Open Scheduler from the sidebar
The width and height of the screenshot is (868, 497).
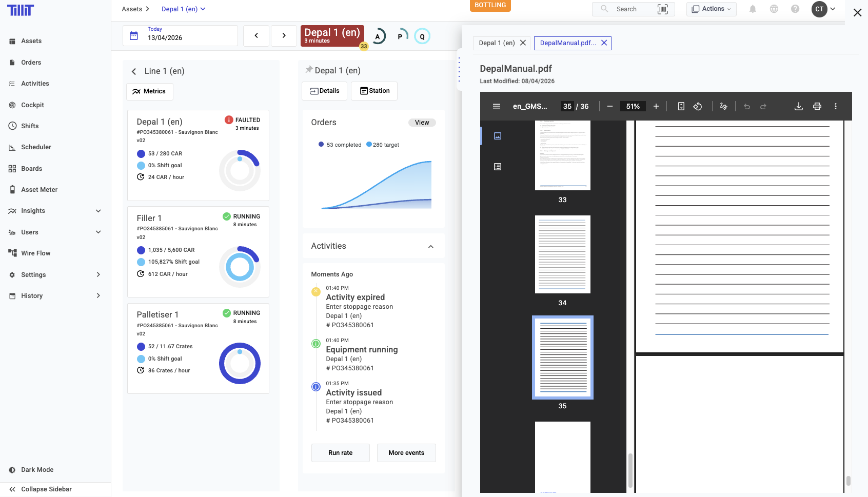(36, 147)
